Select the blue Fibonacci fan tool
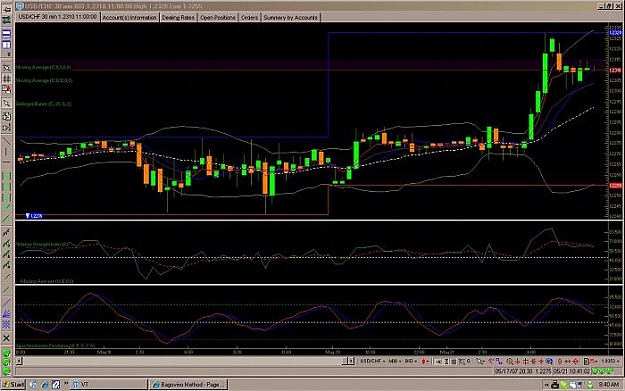This screenshot has width=625, height=391. (x=6, y=314)
